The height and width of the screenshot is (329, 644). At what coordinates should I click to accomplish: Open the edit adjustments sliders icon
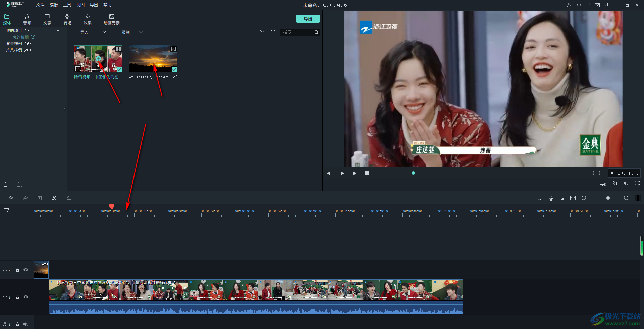pyautogui.click(x=69, y=198)
